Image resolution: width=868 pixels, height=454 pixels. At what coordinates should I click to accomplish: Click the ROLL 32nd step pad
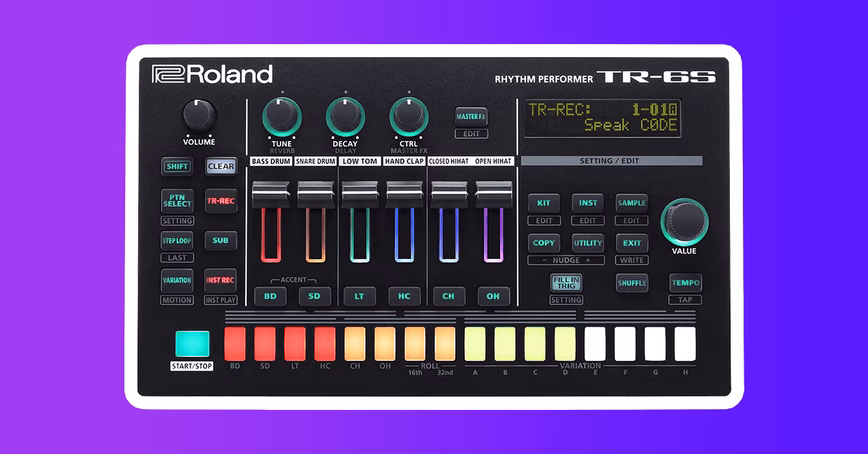pos(445,344)
